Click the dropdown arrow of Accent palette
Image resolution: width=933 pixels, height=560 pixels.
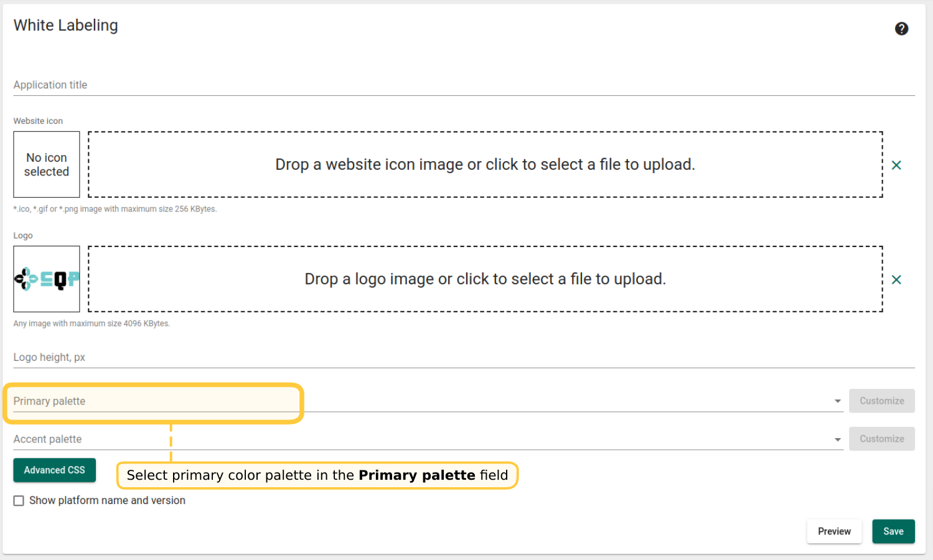click(x=837, y=439)
